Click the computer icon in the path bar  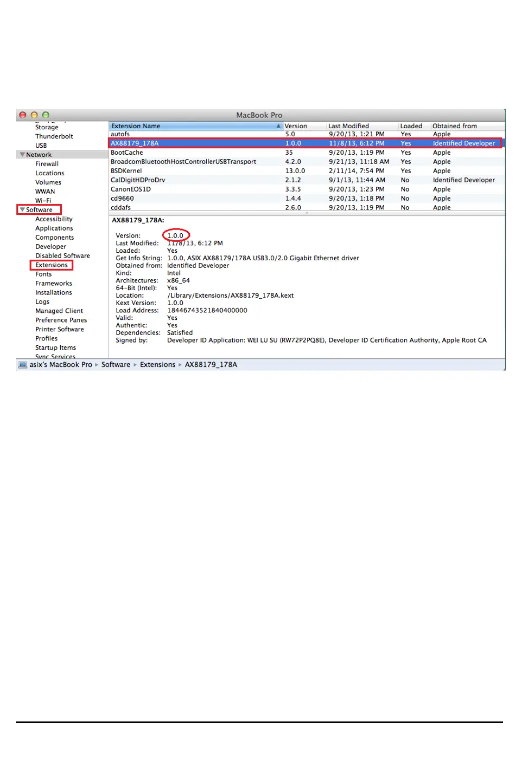(x=23, y=365)
